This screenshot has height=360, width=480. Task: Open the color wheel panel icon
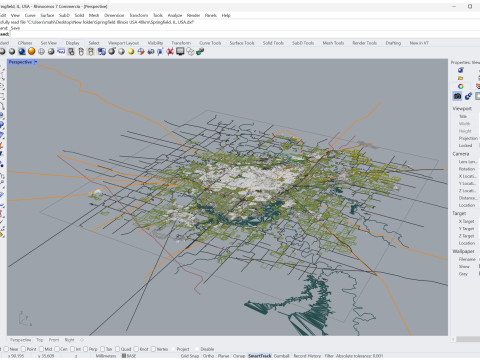tap(461, 86)
